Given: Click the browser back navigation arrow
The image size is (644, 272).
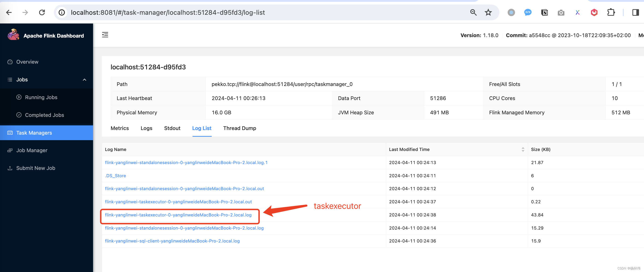Looking at the screenshot, I should [9, 12].
